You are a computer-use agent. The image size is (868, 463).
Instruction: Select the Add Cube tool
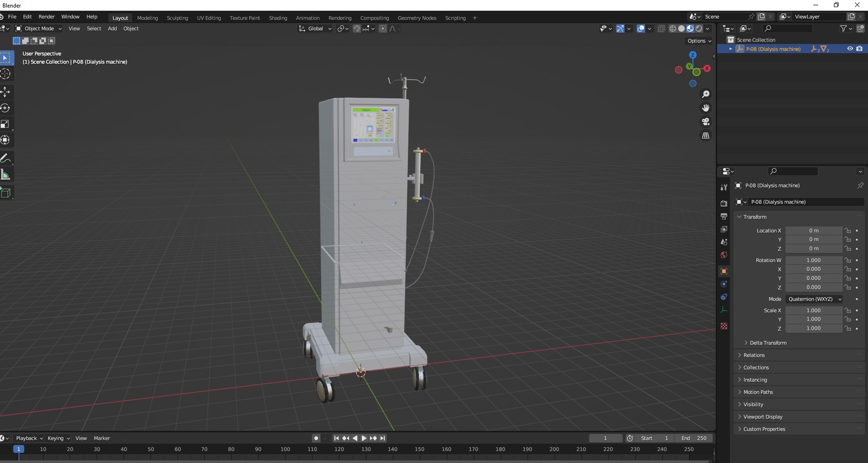pyautogui.click(x=5, y=192)
